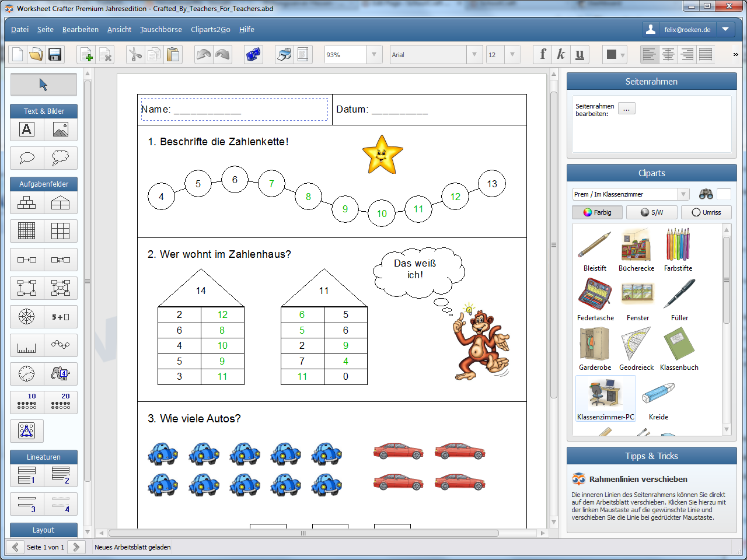
Task: Switch clipart style to Umriss
Action: (x=706, y=212)
